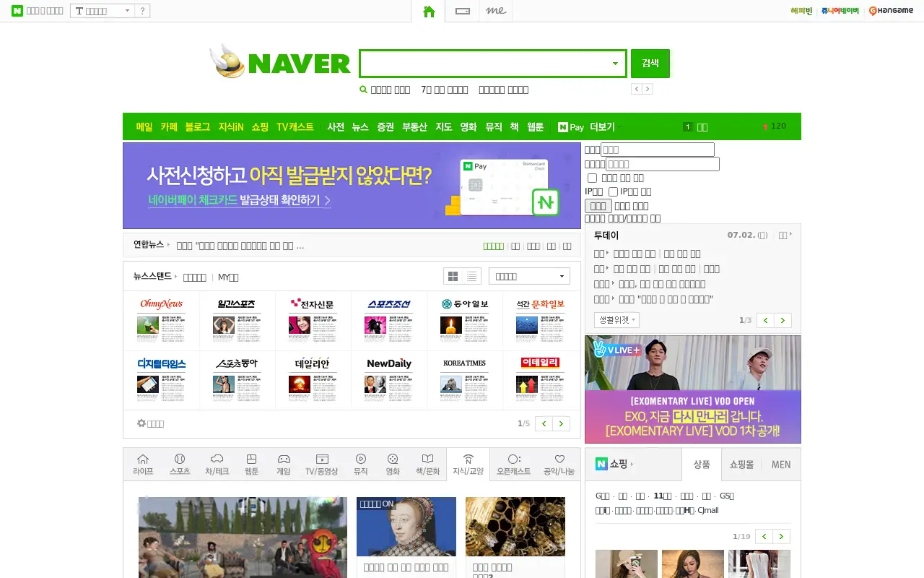
Task: Click the login ID input field
Action: pos(658,150)
